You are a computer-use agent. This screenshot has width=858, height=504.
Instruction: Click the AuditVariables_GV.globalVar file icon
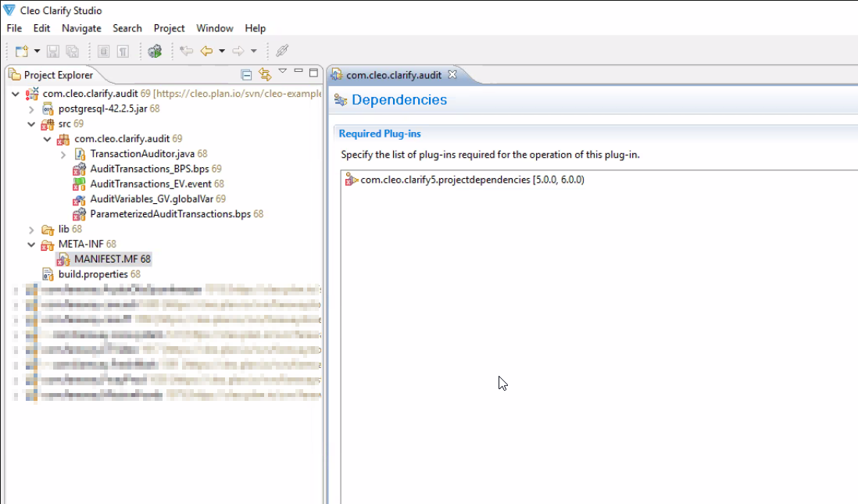(x=80, y=199)
